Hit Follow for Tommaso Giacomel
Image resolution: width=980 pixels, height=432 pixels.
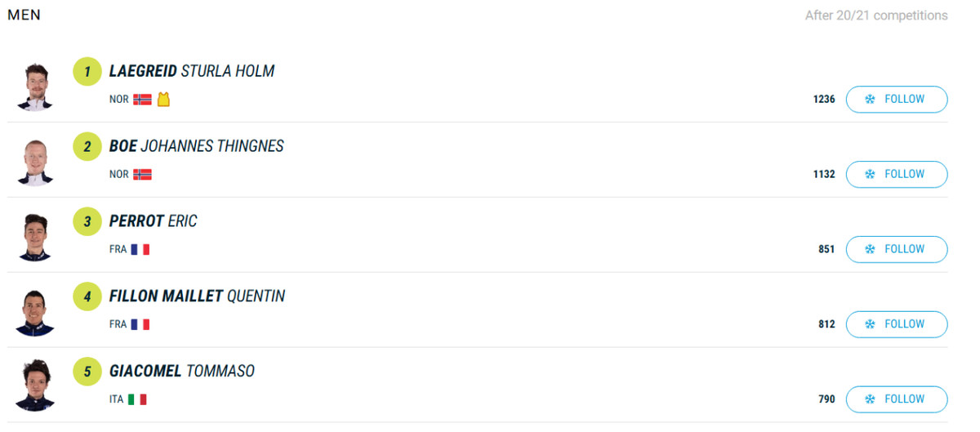(x=896, y=400)
